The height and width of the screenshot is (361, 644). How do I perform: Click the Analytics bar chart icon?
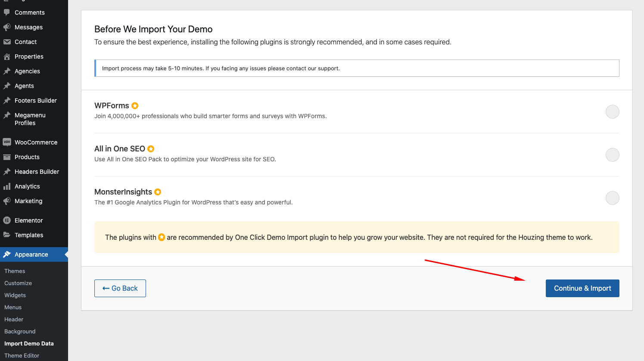(7, 186)
